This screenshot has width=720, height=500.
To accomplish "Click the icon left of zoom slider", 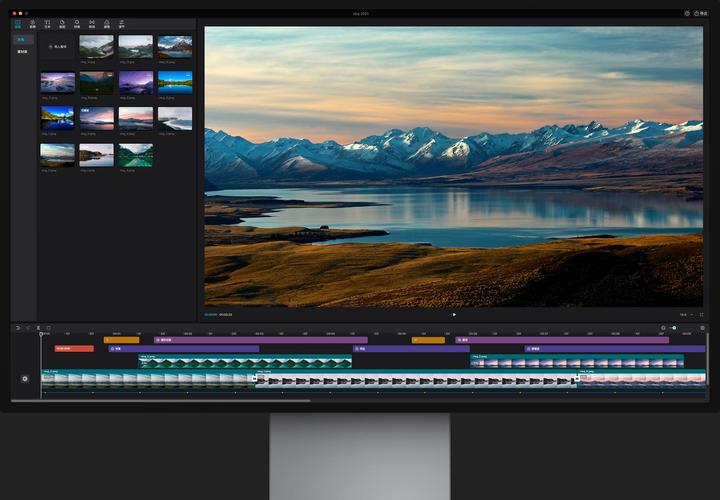I will (x=663, y=328).
